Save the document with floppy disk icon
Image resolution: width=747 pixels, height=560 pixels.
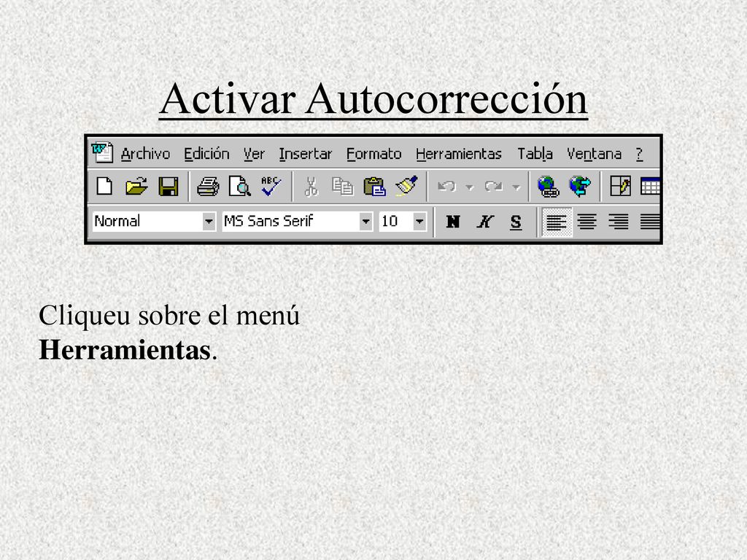tap(169, 186)
